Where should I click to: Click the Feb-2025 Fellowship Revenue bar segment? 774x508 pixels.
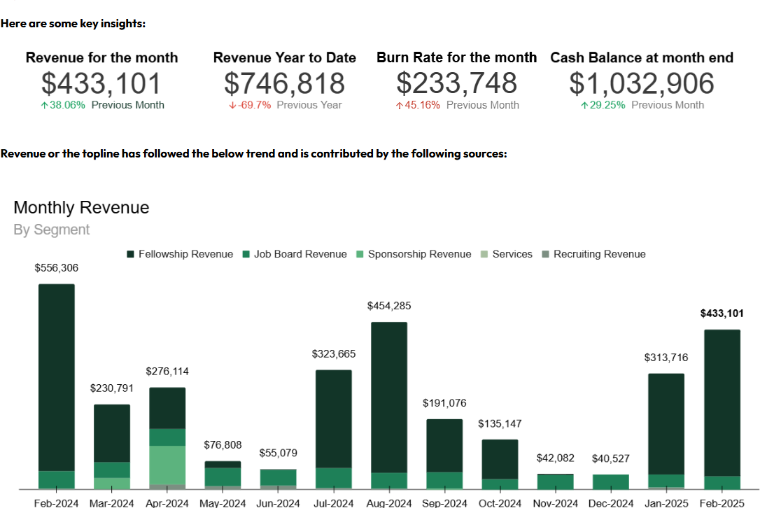[x=722, y=403]
